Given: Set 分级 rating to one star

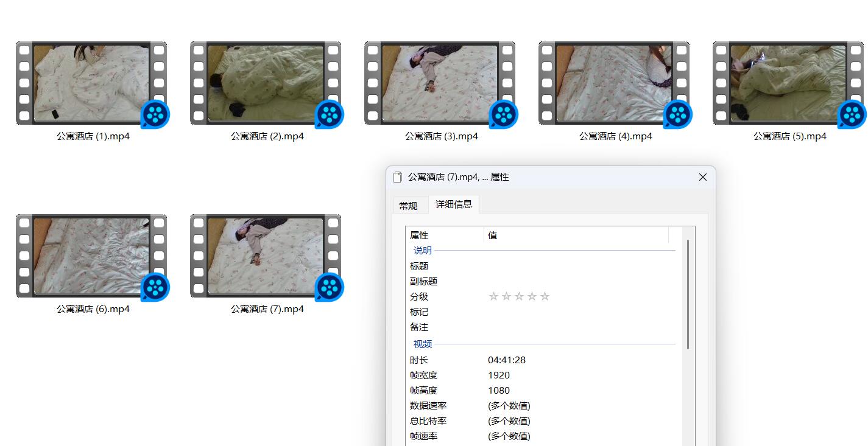Looking at the screenshot, I should coord(493,296).
